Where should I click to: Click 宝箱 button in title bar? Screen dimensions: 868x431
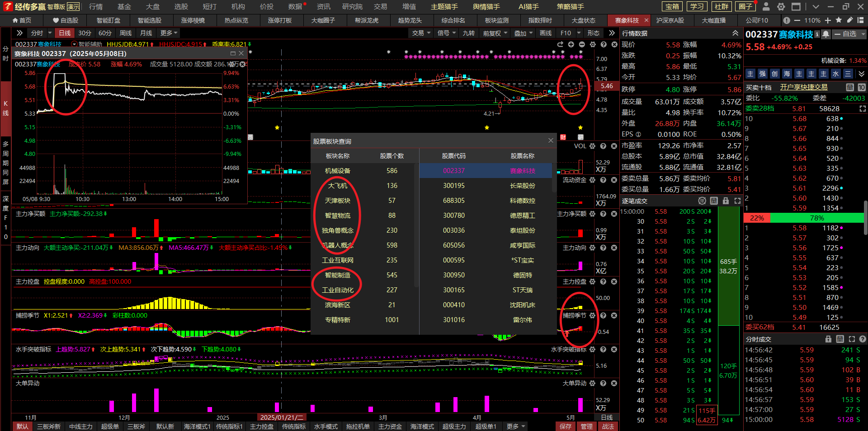point(672,6)
